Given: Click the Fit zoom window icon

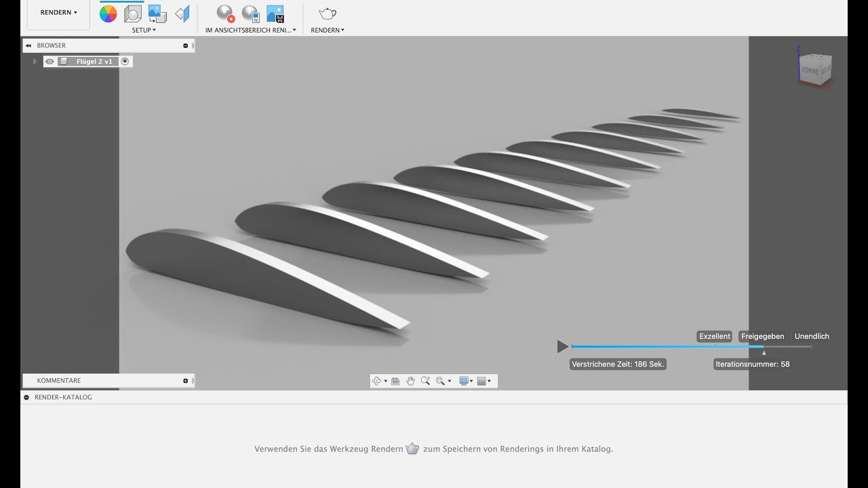Looking at the screenshot, I should pos(440,381).
